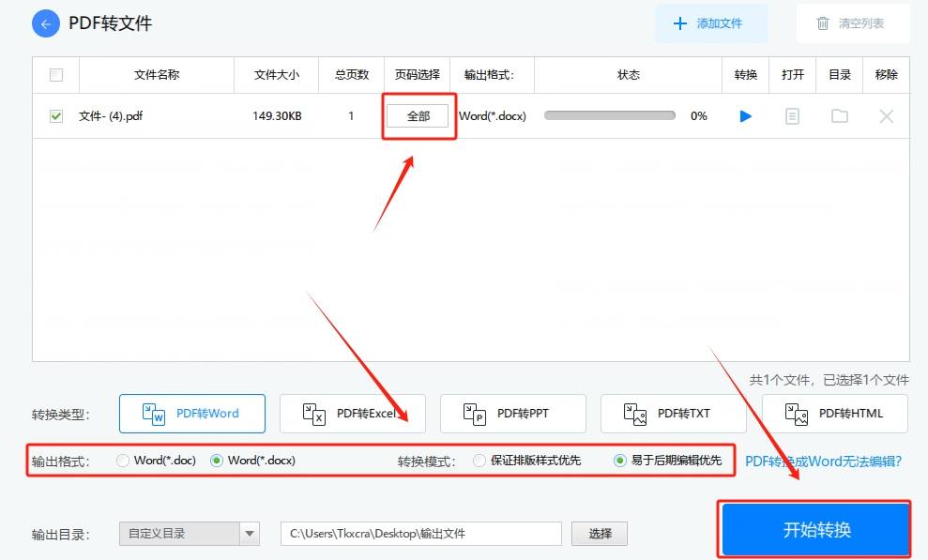Select the Word(*.doc) output format option
Image resolution: width=928 pixels, height=560 pixels.
pos(121,460)
